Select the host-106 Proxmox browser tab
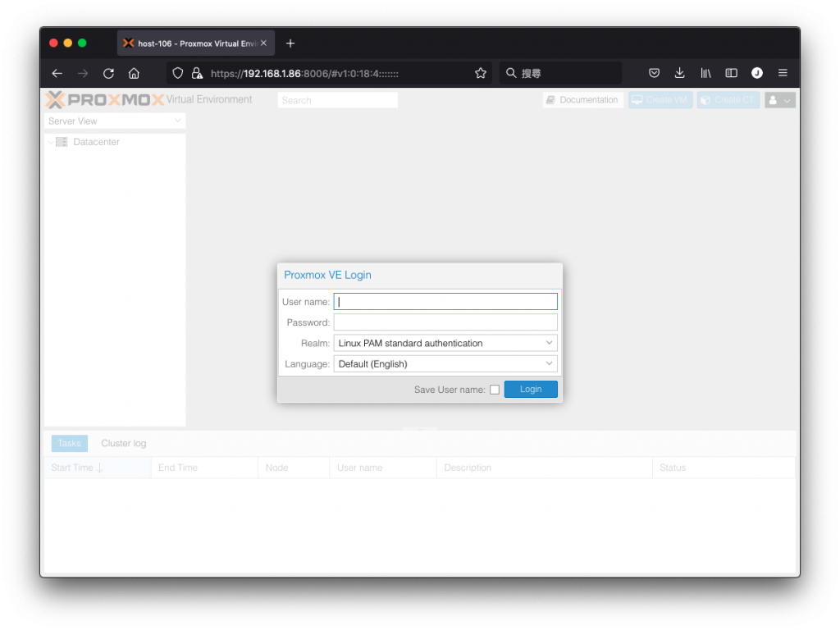The width and height of the screenshot is (840, 630). 195,43
